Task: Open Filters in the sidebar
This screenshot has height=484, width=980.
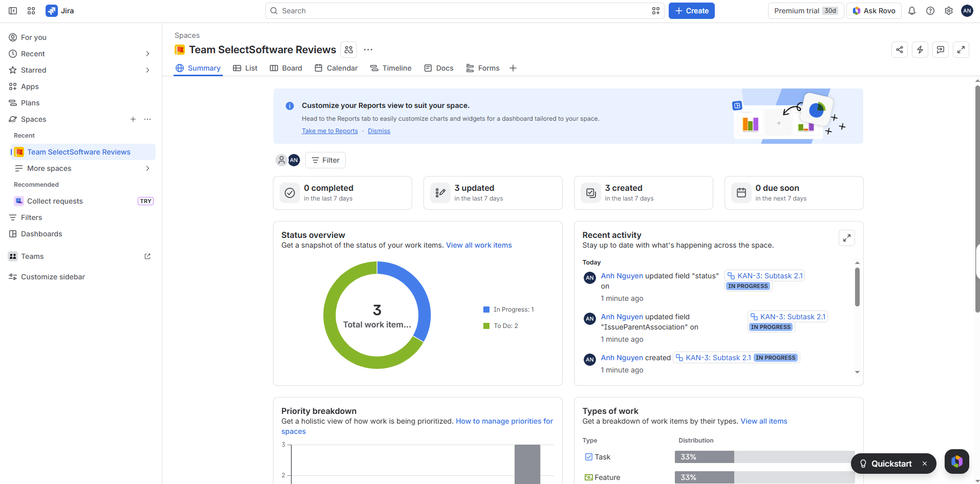Action: 82,217
